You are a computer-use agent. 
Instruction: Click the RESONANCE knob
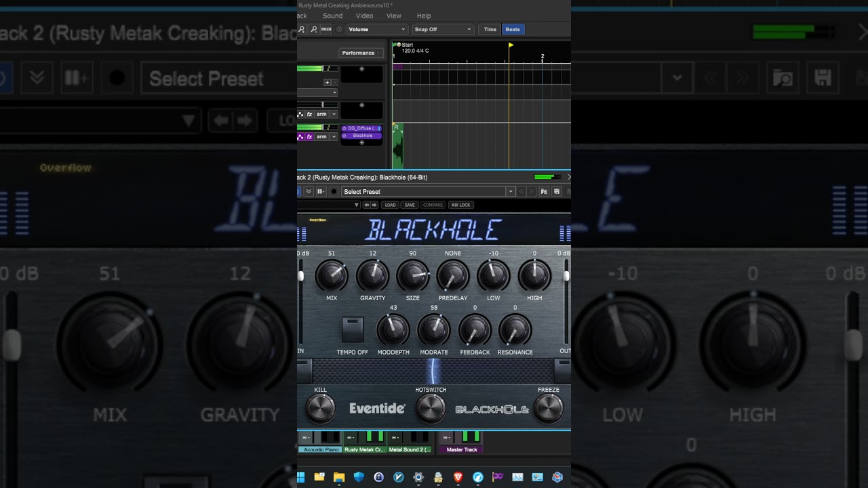coord(515,330)
